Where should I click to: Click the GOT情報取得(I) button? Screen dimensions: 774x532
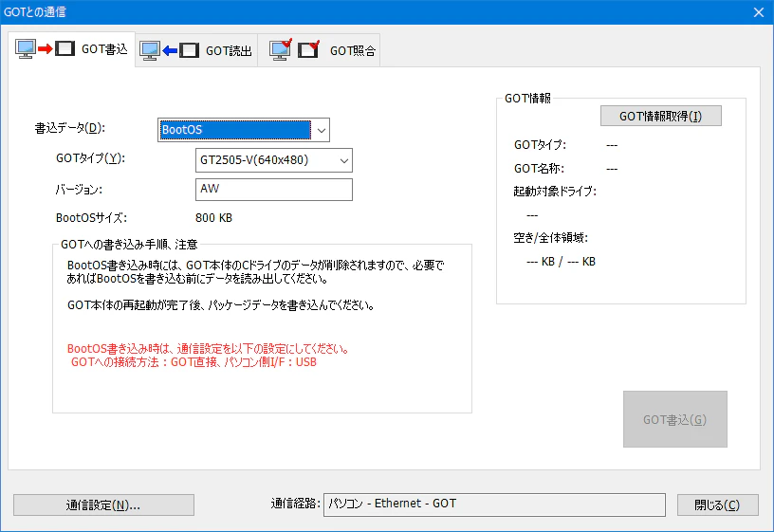pyautogui.click(x=660, y=116)
